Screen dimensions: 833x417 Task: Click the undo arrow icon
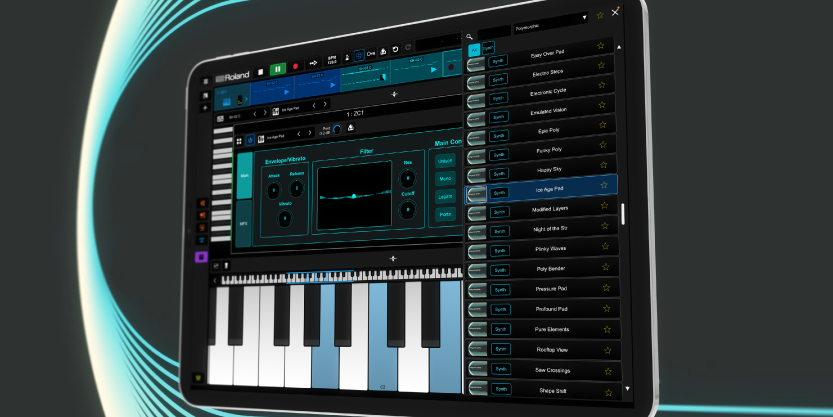click(x=395, y=49)
